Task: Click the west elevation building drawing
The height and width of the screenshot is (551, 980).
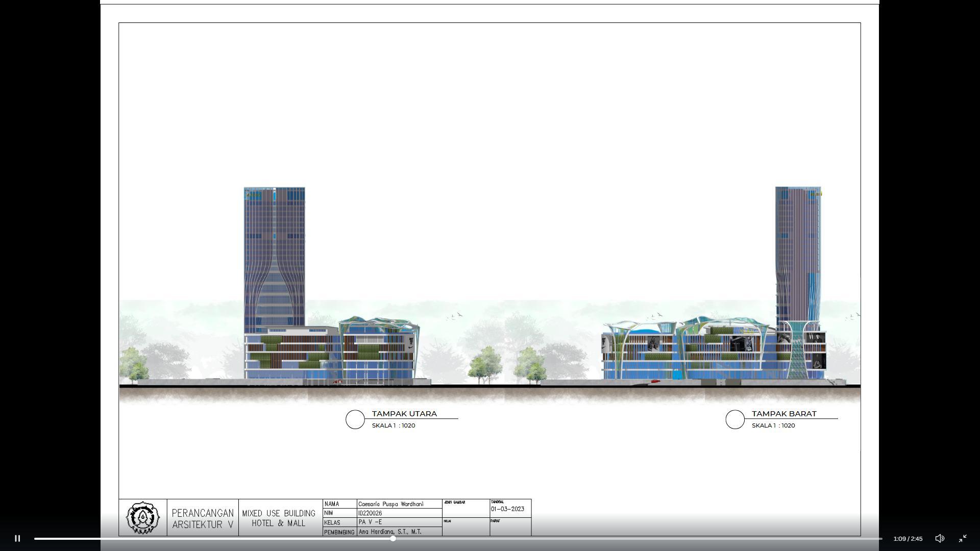Action: (715, 286)
